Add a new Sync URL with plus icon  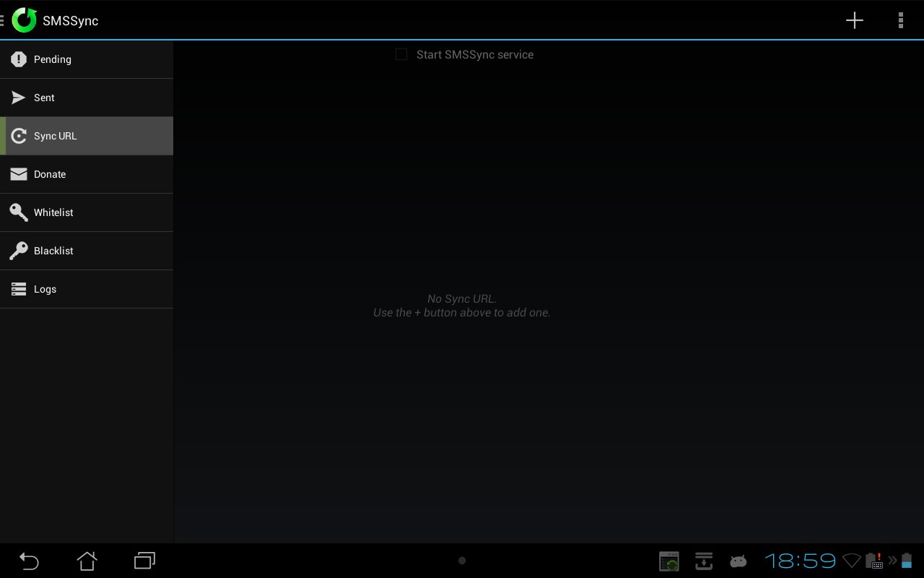[x=854, y=20]
